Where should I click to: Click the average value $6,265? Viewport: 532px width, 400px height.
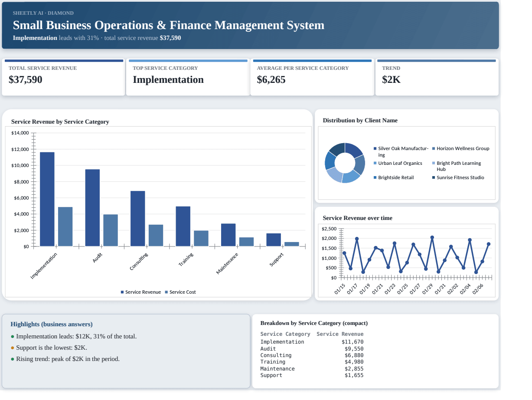(x=271, y=80)
